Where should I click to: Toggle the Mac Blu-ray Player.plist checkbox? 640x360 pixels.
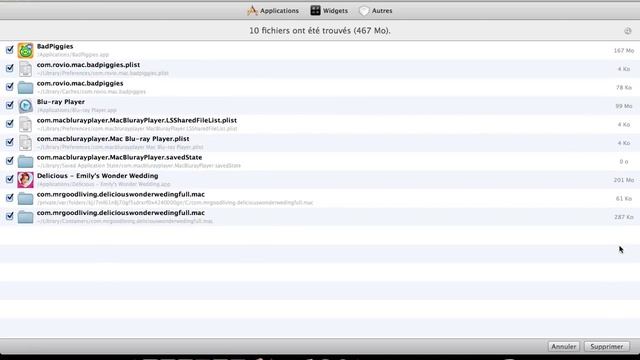point(10,142)
